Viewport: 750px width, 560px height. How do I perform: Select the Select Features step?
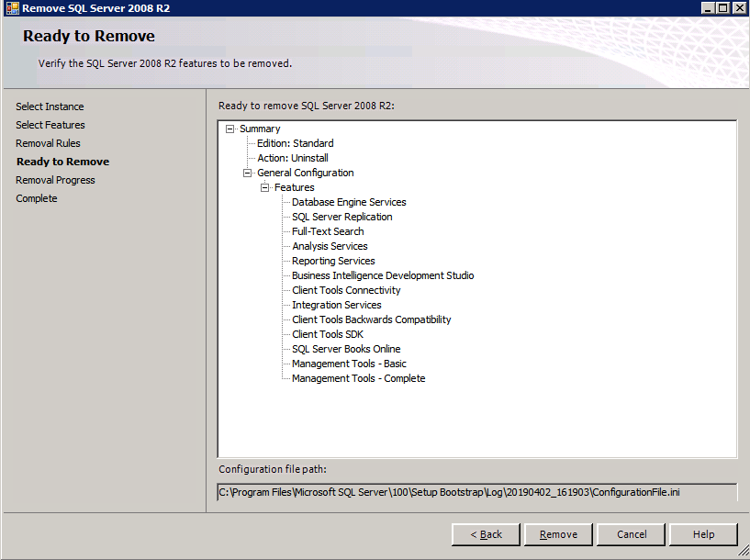[50, 125]
